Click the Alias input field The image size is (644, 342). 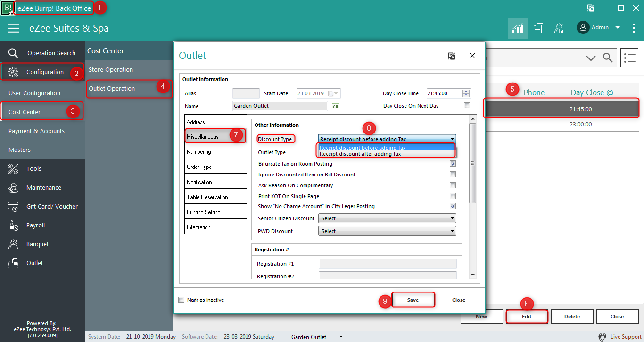(x=246, y=93)
